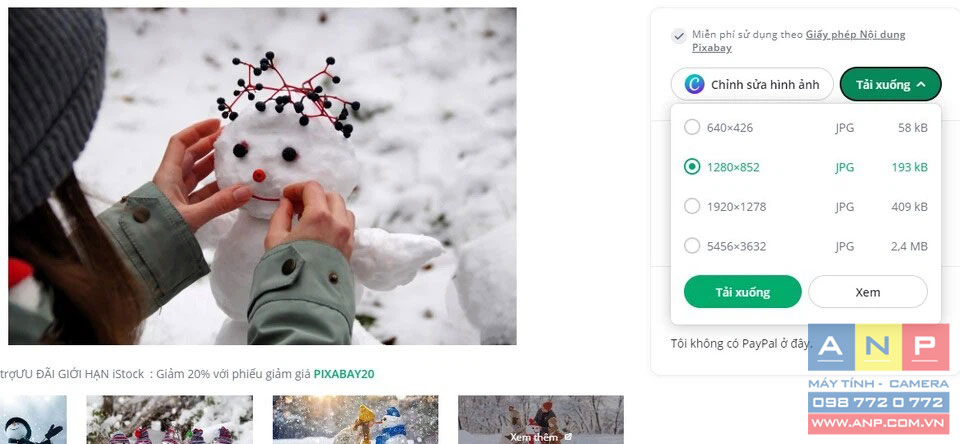Click the ANP logo watermark
This screenshot has width=960, height=444.
(x=879, y=347)
